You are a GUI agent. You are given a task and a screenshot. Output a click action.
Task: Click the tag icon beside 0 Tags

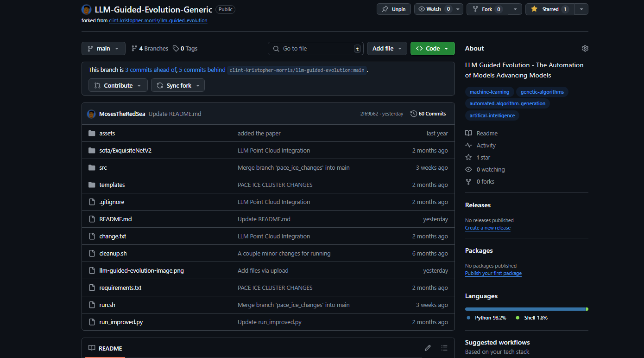pos(176,48)
